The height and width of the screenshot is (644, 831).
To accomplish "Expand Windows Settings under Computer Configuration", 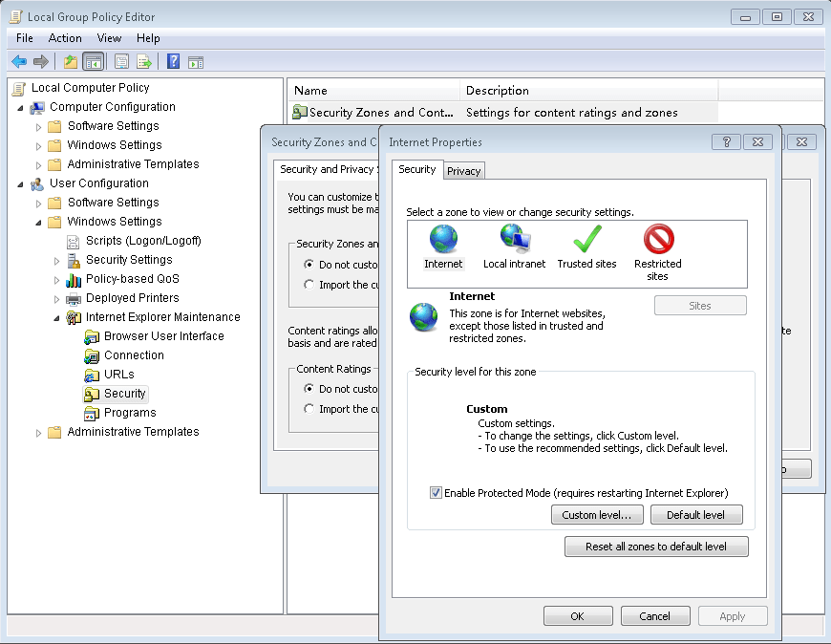I will [39, 146].
